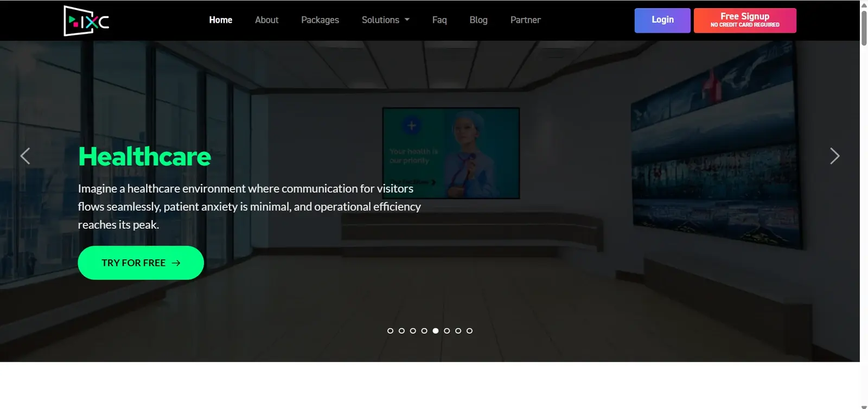Viewport: 868px width, 409px height.
Task: Click the Login button
Action: [x=662, y=20]
